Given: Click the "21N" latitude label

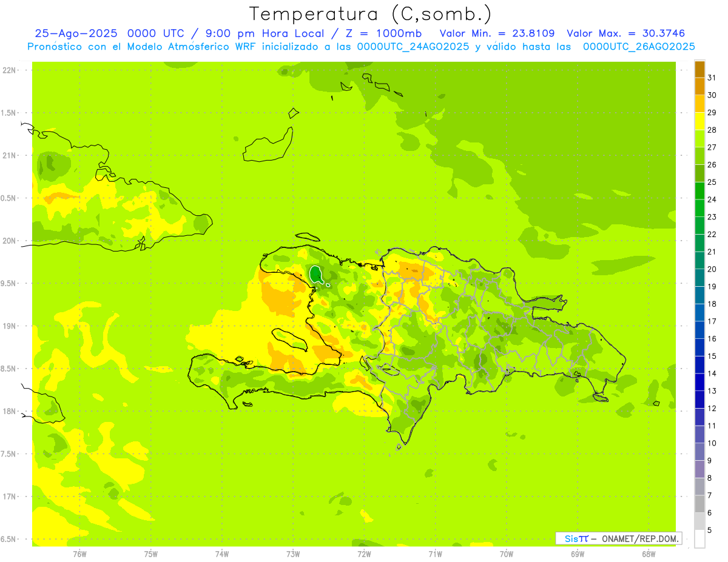Looking at the screenshot, I should coord(8,155).
